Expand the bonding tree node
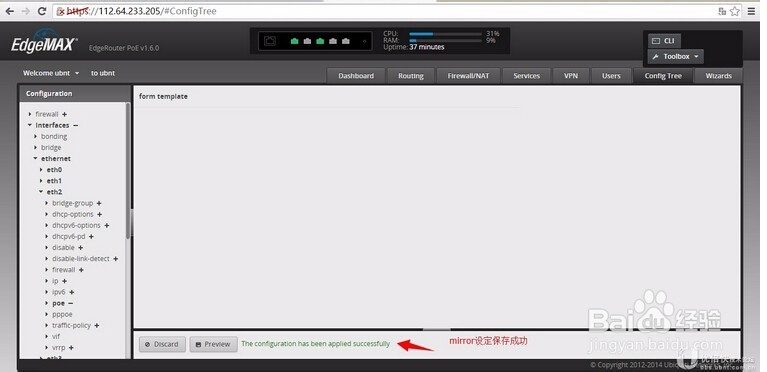Image resolution: width=767 pixels, height=372 pixels. coord(36,137)
